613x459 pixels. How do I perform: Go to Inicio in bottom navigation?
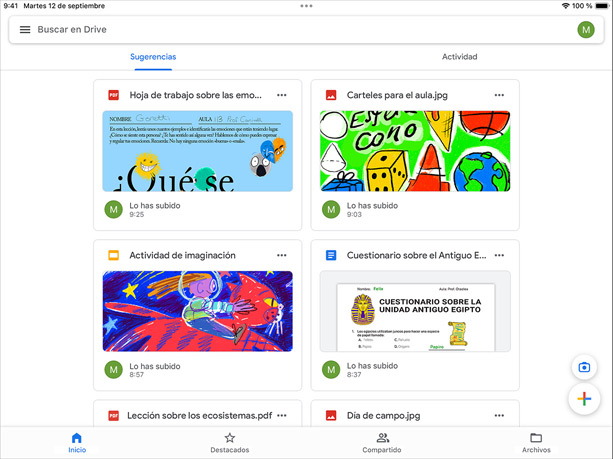coord(77,442)
